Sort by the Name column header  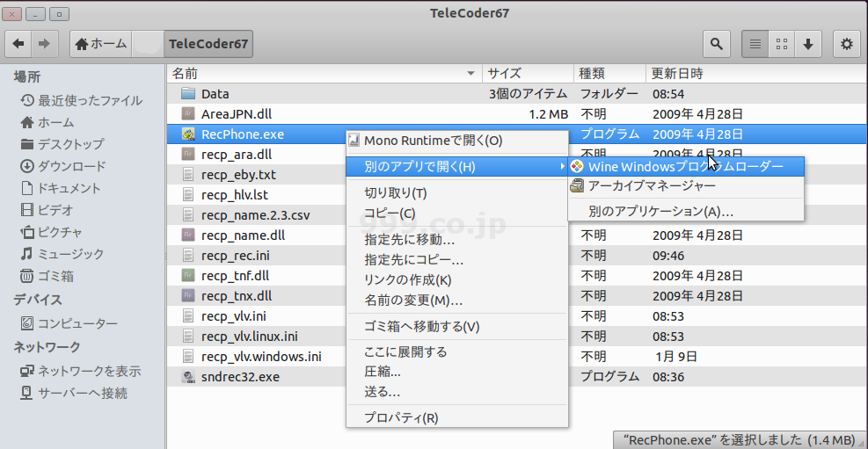pos(324,74)
